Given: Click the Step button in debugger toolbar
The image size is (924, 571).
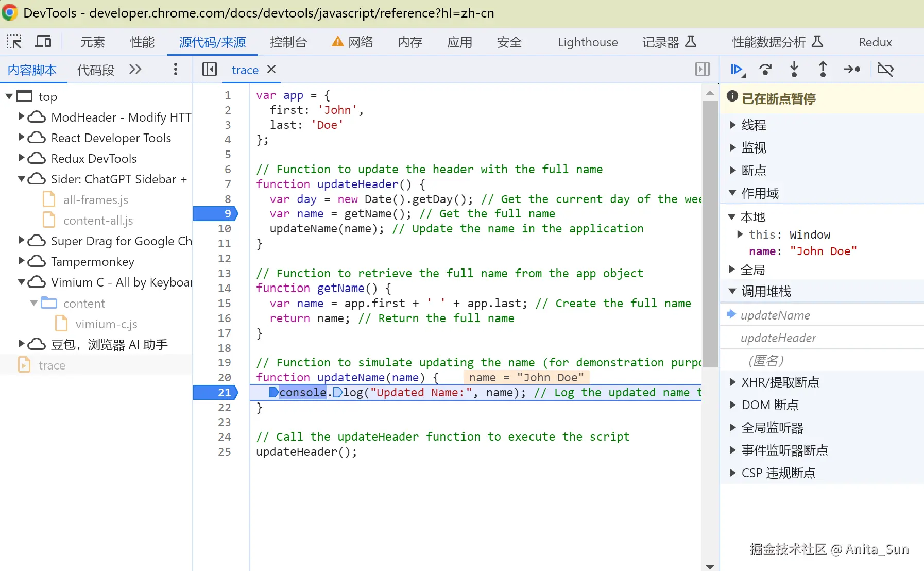Looking at the screenshot, I should 852,70.
